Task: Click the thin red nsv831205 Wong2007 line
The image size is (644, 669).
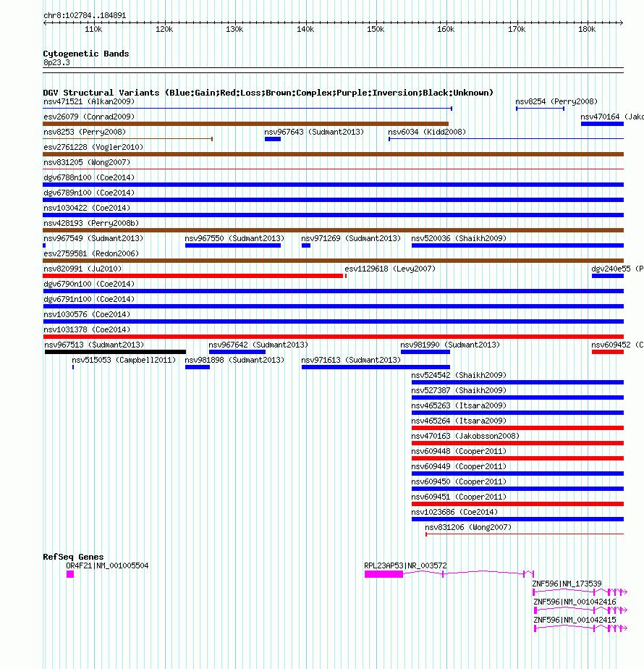Action: point(333,169)
